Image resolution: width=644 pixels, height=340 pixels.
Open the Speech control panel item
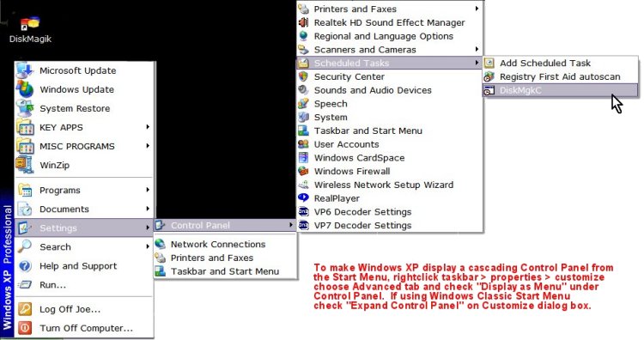tap(389, 104)
